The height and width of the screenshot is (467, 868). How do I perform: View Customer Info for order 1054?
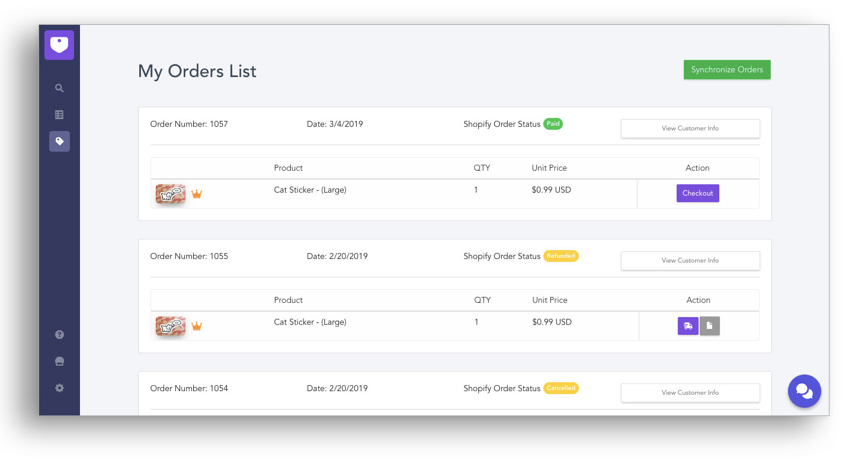[x=690, y=392]
